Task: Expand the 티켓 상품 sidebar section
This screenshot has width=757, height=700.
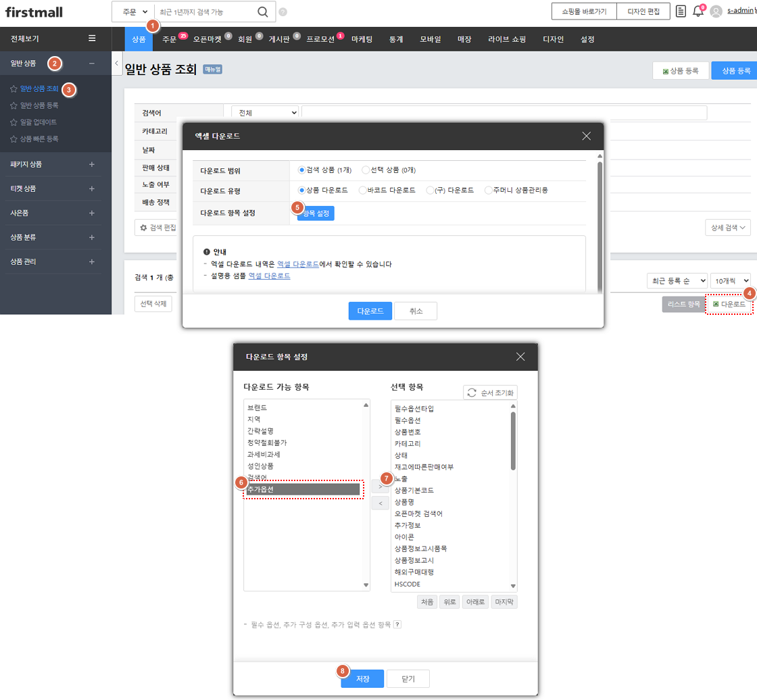Action: 92,189
